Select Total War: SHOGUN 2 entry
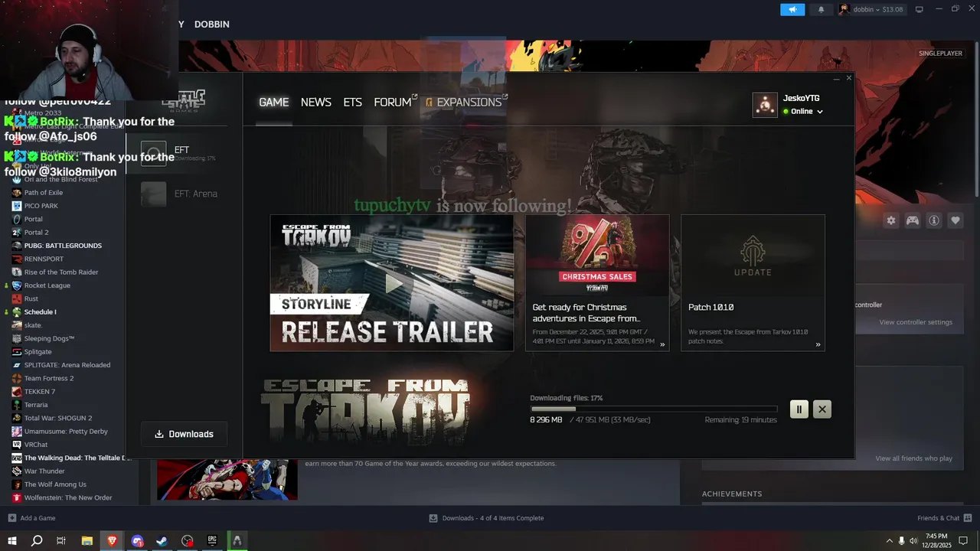Viewport: 980px width, 551px height. (58, 418)
